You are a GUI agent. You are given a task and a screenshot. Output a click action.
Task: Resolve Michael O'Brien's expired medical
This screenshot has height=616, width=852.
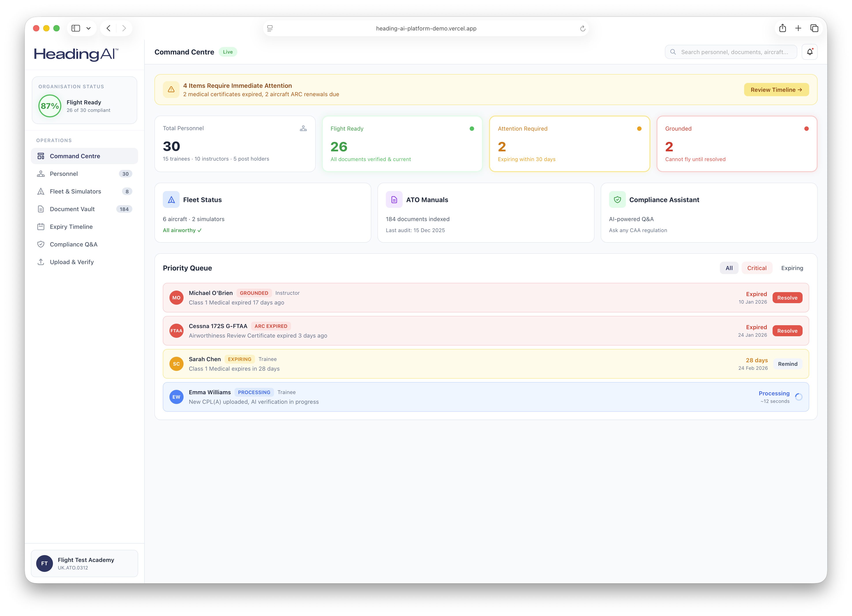click(787, 297)
